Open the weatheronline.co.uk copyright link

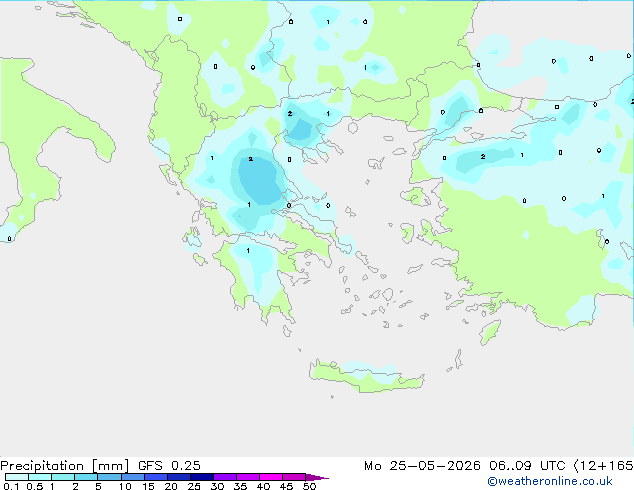coord(550,481)
